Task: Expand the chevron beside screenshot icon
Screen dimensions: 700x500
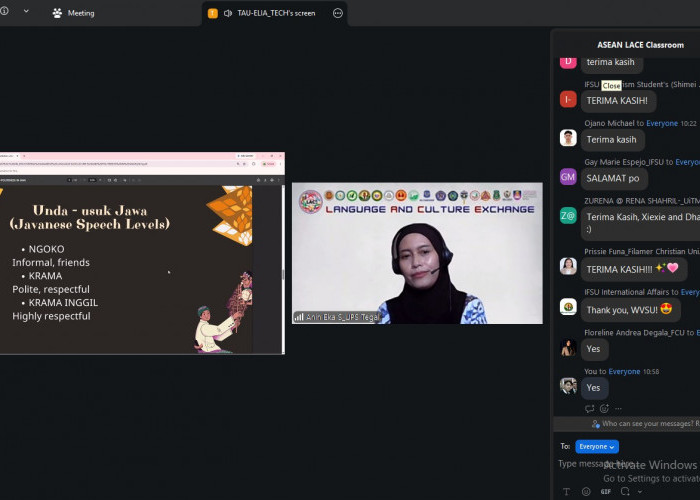Action: click(639, 492)
